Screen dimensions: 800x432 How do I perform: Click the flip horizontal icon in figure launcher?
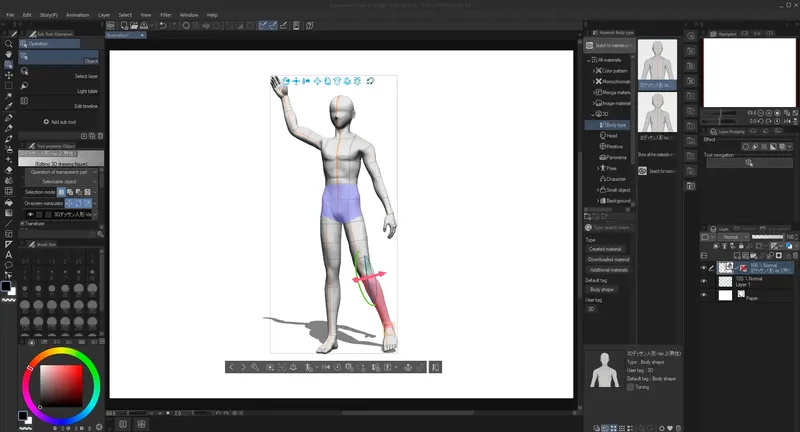tap(326, 367)
